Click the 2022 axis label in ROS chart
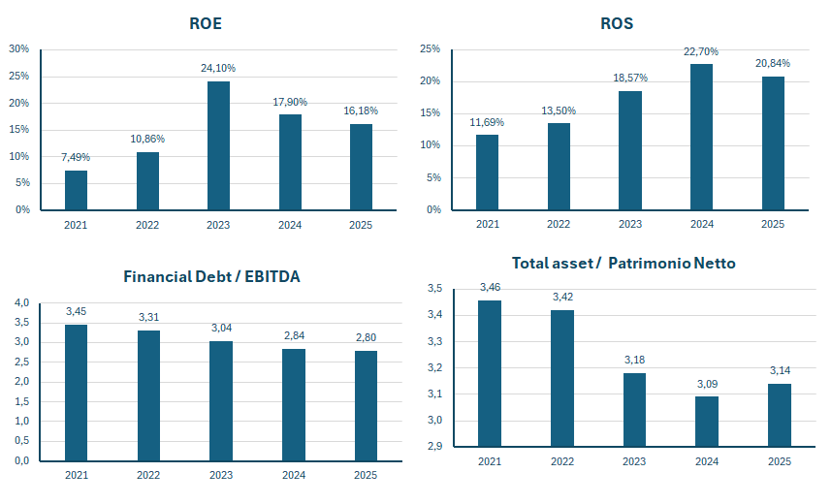This screenshot has width=831, height=504. point(559,224)
